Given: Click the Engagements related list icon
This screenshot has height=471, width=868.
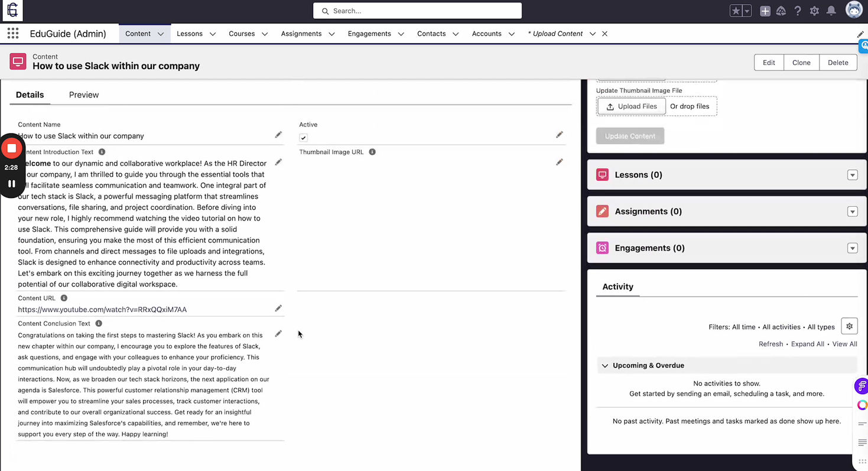Looking at the screenshot, I should point(602,248).
